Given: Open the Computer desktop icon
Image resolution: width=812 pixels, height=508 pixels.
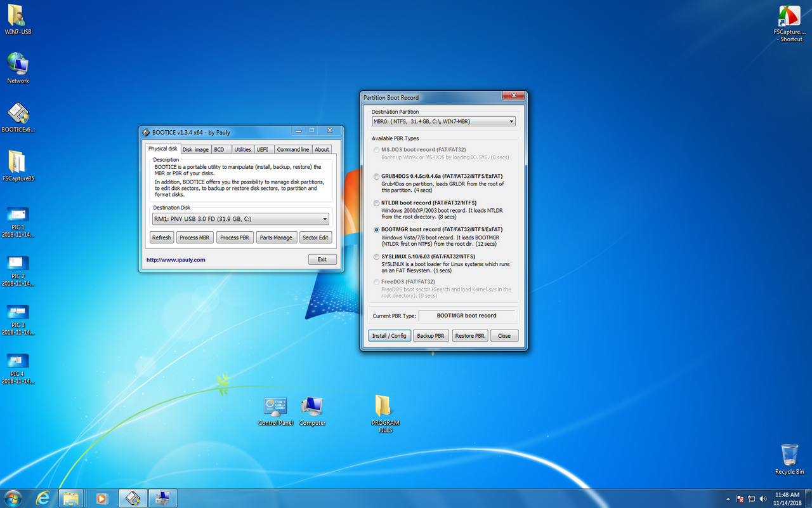Looking at the screenshot, I should (x=312, y=411).
